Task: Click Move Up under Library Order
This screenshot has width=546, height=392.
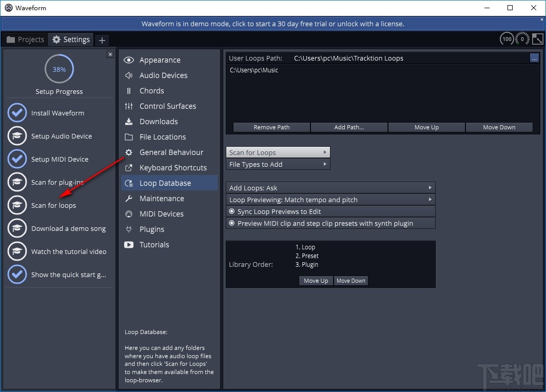Action: [x=316, y=281]
